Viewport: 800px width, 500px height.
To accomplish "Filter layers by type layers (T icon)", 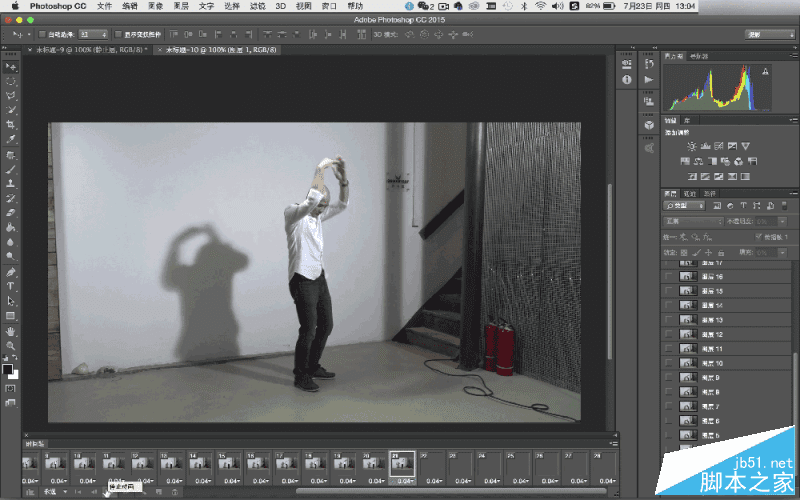I will point(743,206).
